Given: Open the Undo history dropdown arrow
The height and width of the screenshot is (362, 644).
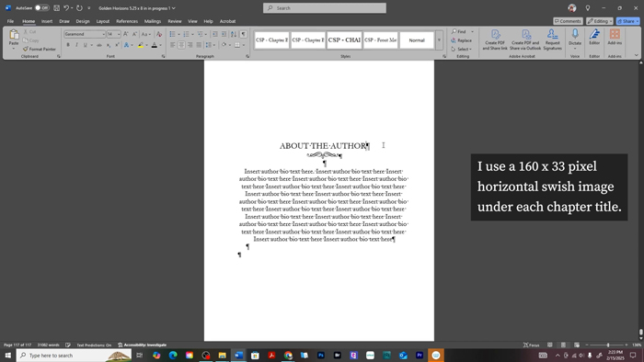Looking at the screenshot, I should pos(72,7).
